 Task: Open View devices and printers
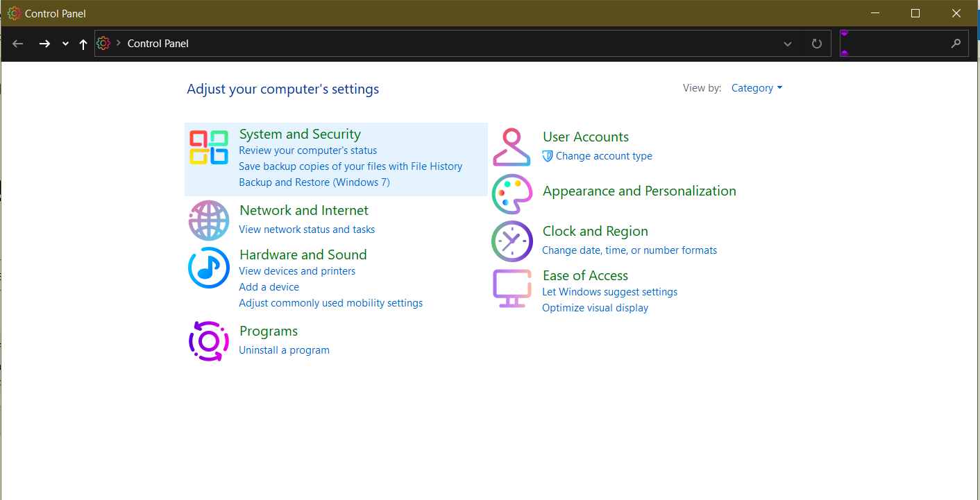coord(297,271)
